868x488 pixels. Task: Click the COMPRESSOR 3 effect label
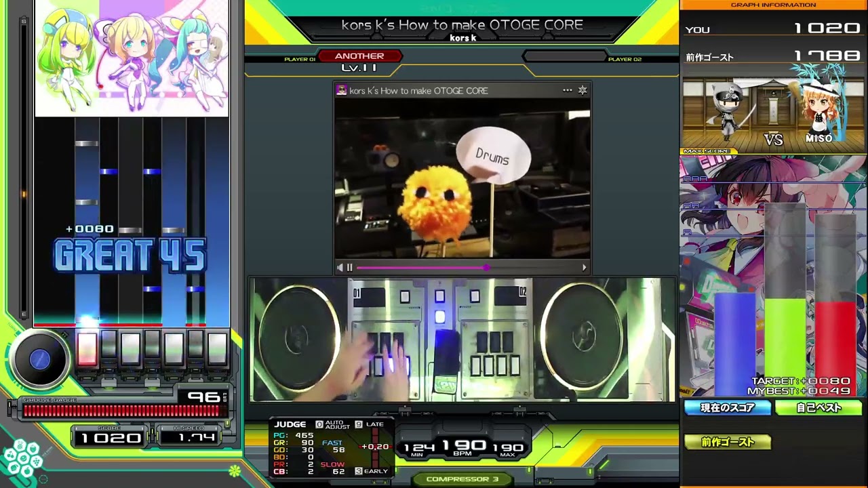point(462,479)
